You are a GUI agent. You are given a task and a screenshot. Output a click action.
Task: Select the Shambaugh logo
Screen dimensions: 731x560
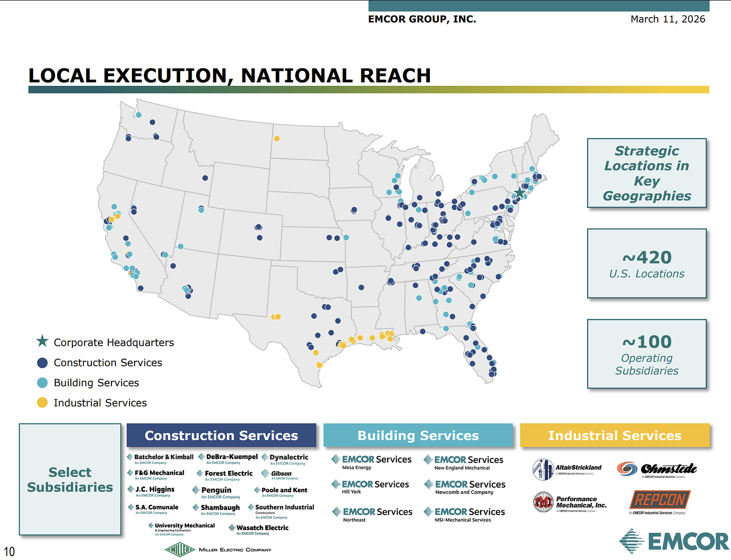click(x=216, y=509)
